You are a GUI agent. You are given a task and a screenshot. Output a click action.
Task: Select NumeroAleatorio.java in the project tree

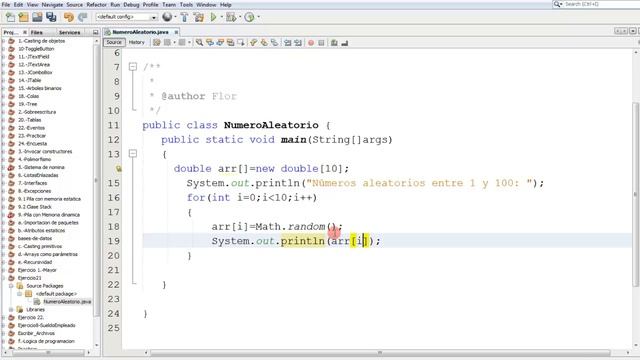coord(67,302)
